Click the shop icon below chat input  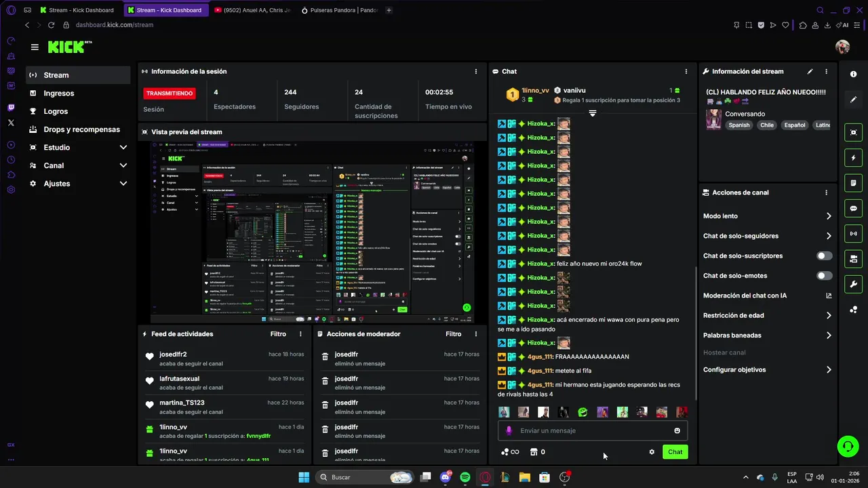[534, 452]
